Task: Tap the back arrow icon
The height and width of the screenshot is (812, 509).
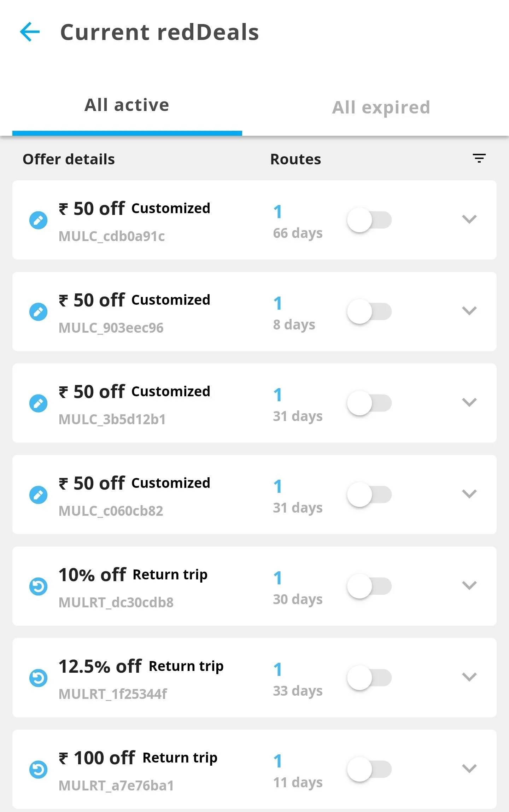Action: click(x=30, y=32)
